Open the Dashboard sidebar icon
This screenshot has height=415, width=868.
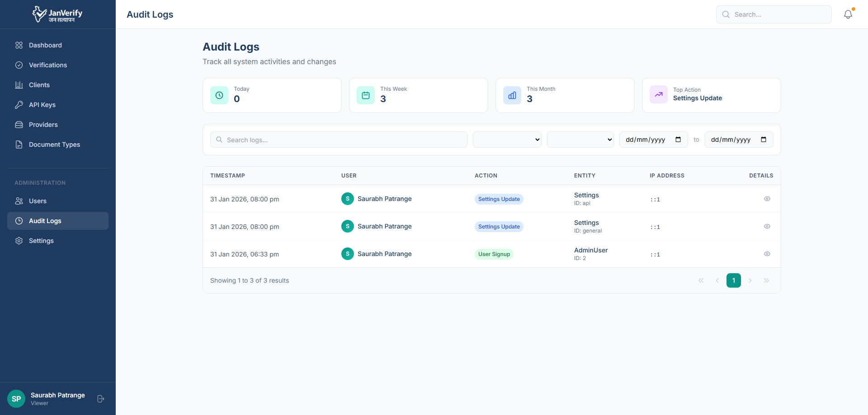coord(19,45)
